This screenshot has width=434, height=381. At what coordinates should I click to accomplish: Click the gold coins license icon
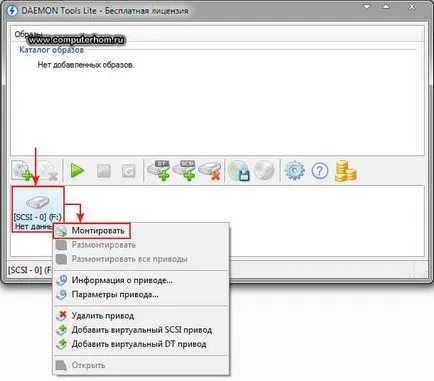pyautogui.click(x=346, y=171)
